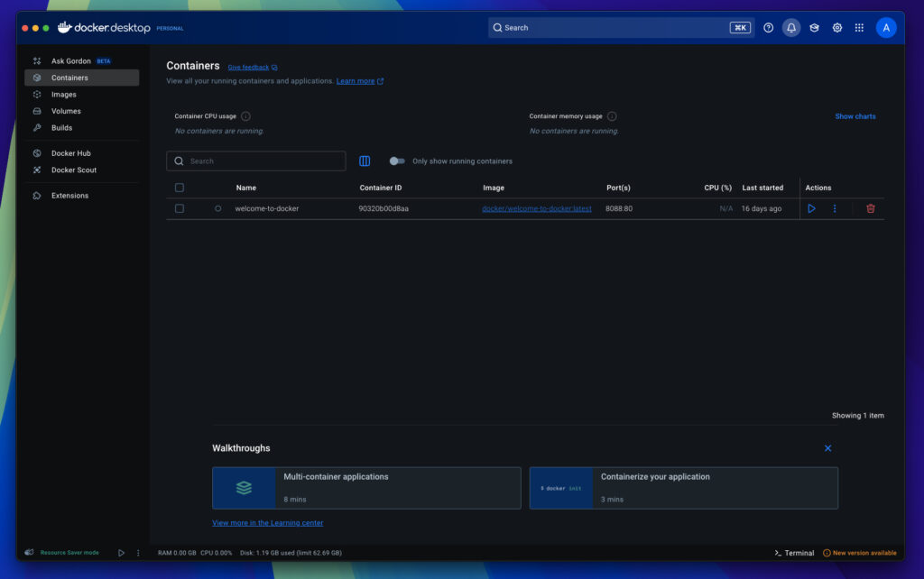Close the Walkthroughs panel
Screen dimensions: 924x579
[x=827, y=448]
